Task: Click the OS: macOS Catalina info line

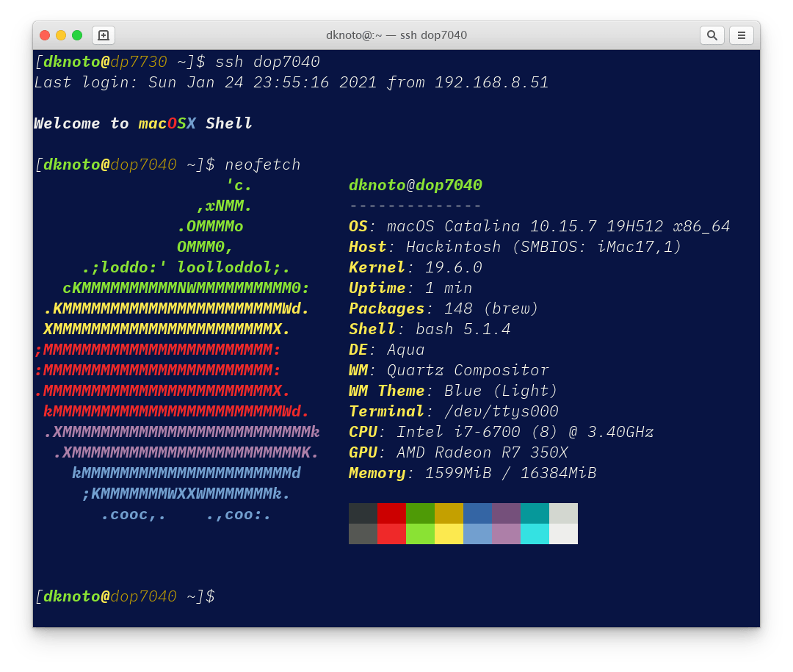Action: click(540, 226)
